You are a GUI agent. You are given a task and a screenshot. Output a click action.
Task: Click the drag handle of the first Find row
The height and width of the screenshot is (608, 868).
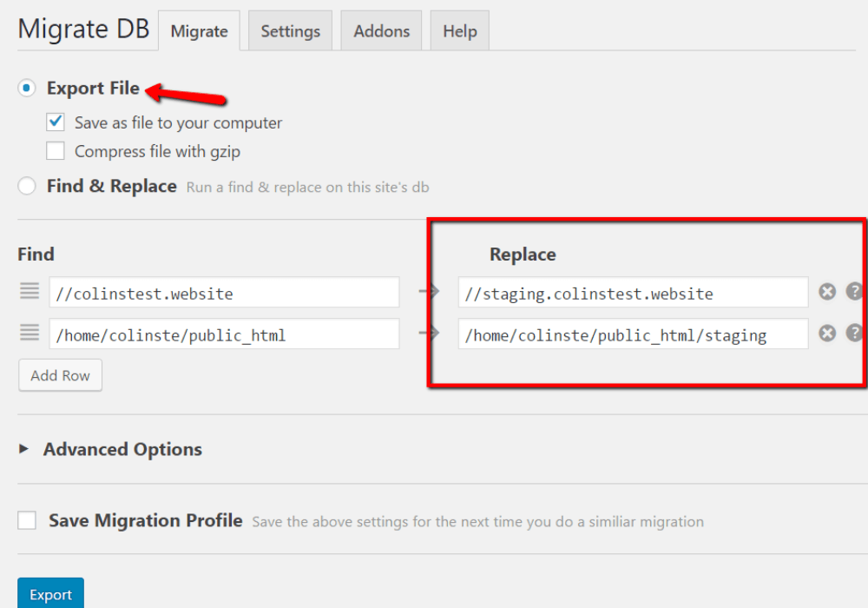pos(29,292)
